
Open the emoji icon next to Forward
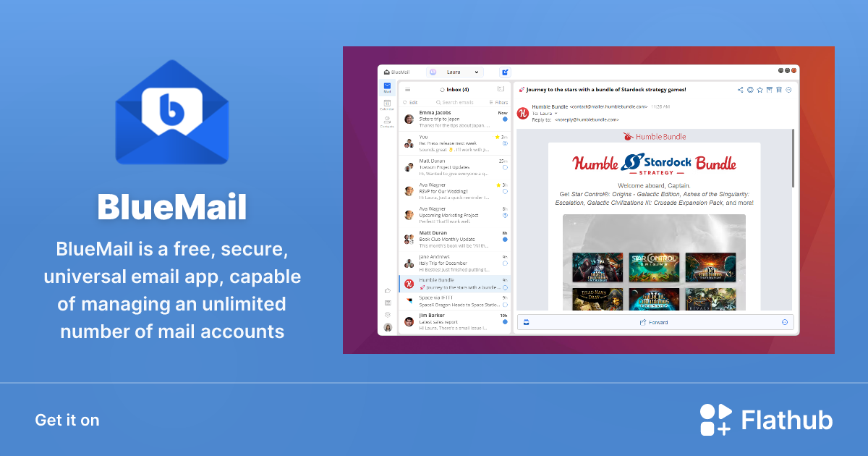[x=785, y=321]
